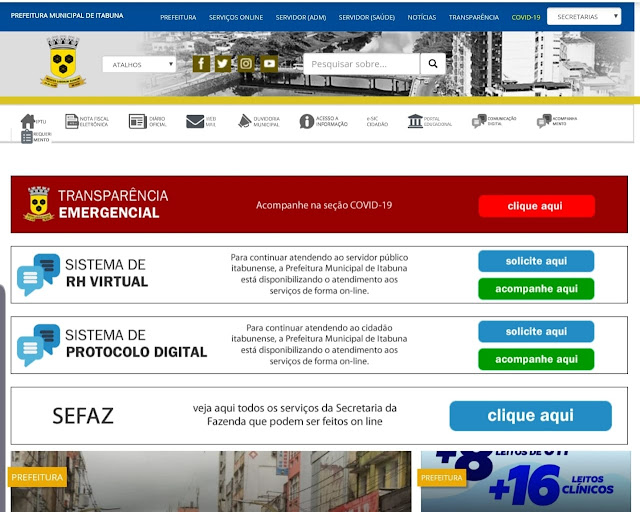640x512 pixels.
Task: Click the 'Transparência Emergencial' banner title
Action: point(113,204)
